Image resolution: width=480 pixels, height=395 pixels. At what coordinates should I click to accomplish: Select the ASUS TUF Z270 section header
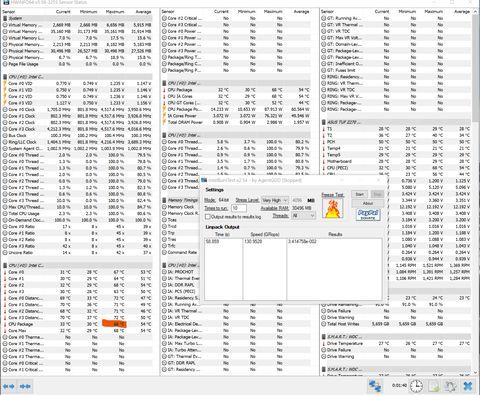(x=396, y=122)
